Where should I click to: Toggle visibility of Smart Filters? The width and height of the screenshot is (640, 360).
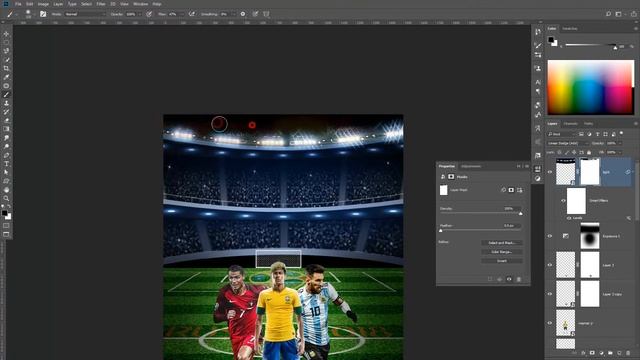coord(563,200)
